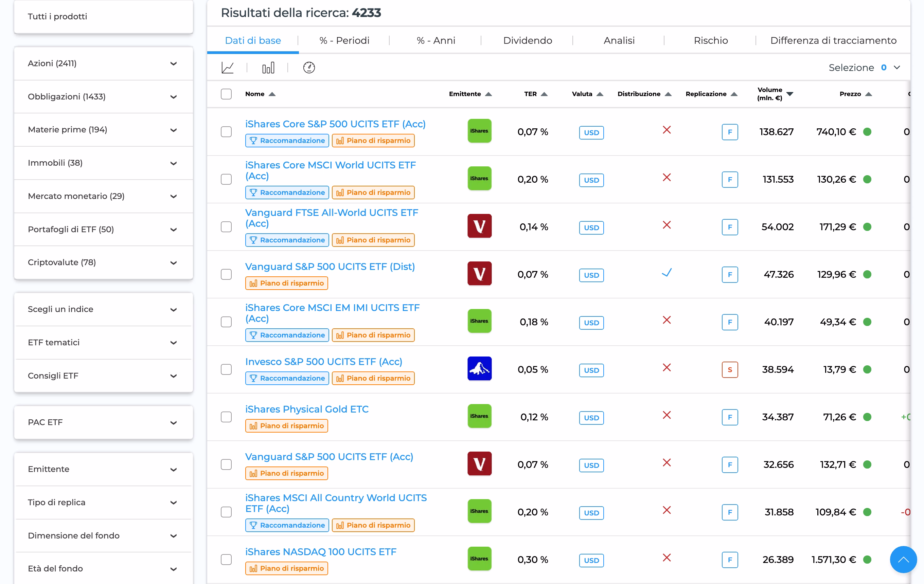The width and height of the screenshot is (924, 584).
Task: Open the Selezione dropdown
Action: [x=864, y=68]
